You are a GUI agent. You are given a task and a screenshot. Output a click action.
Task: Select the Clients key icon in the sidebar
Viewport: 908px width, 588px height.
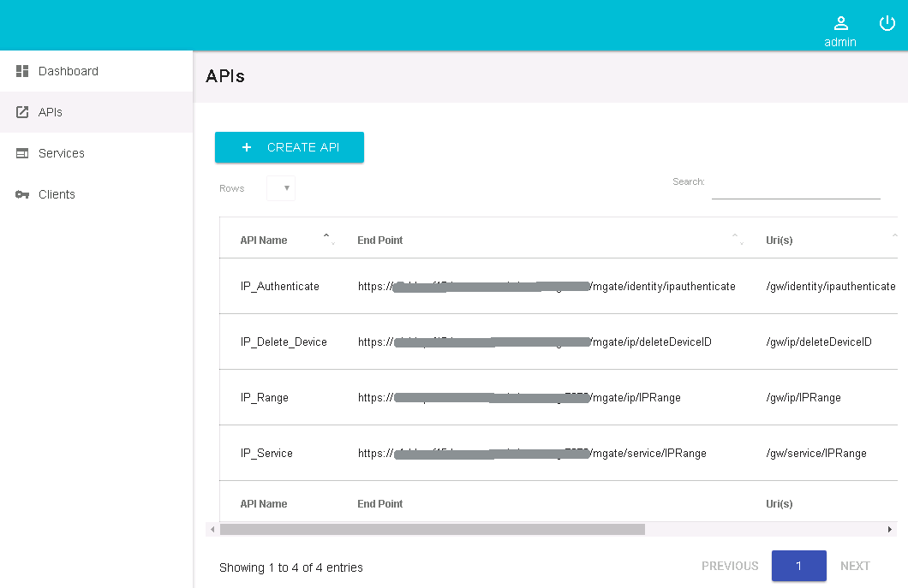(x=21, y=193)
